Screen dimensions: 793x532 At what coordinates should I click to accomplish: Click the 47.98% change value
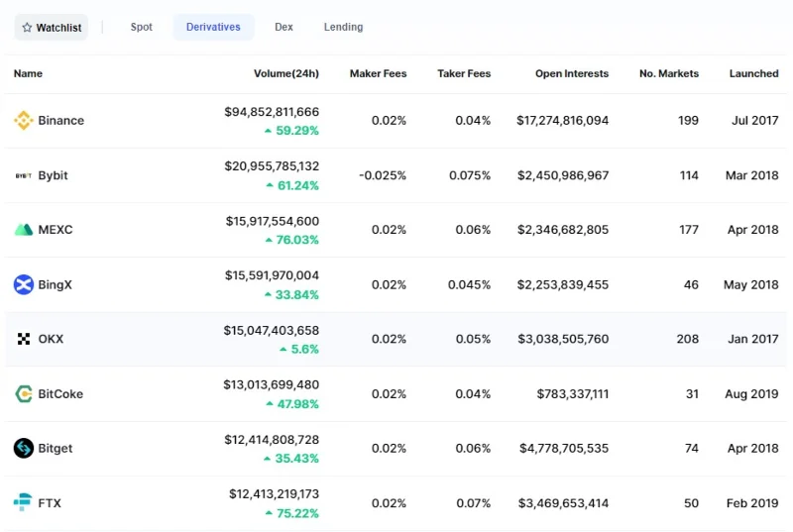point(298,404)
